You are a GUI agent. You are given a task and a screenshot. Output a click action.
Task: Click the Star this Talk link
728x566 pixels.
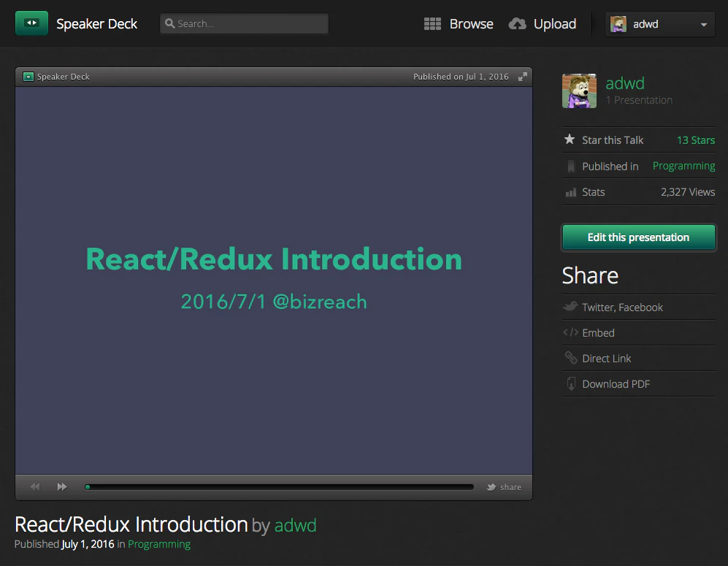(x=613, y=140)
